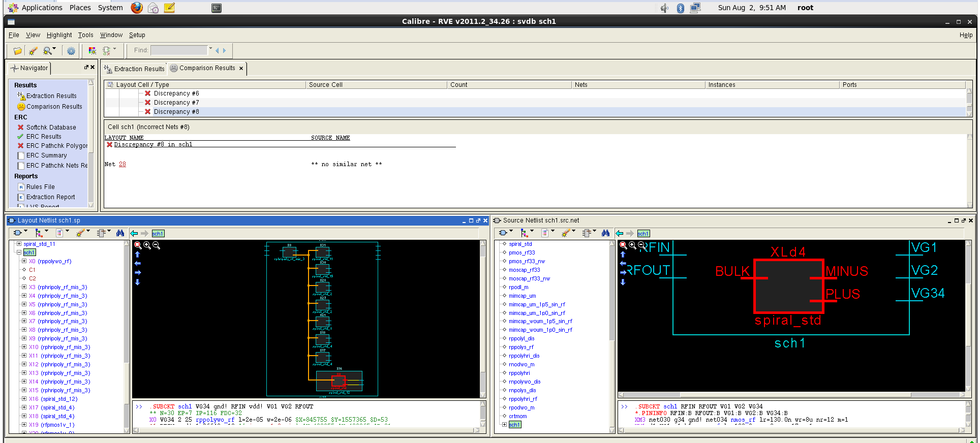Launch Firefox from the top system panel
Image resolution: width=980 pixels, height=443 pixels.
pos(137,8)
